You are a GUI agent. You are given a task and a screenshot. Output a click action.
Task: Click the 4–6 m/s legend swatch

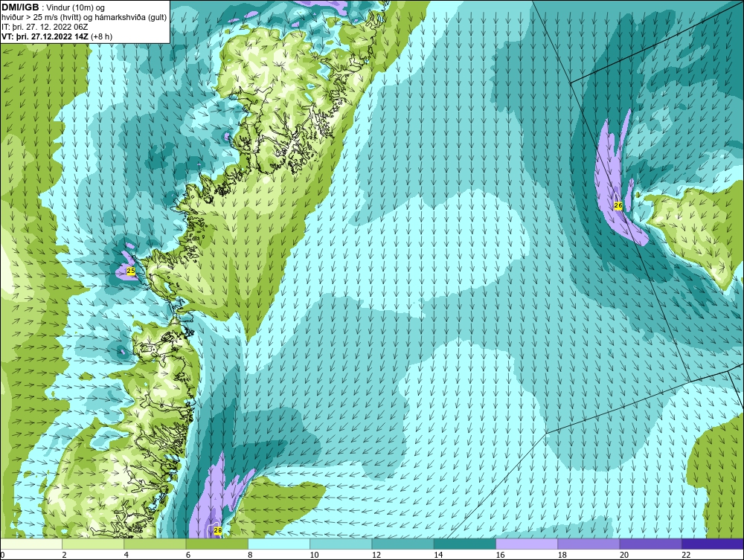(x=155, y=544)
